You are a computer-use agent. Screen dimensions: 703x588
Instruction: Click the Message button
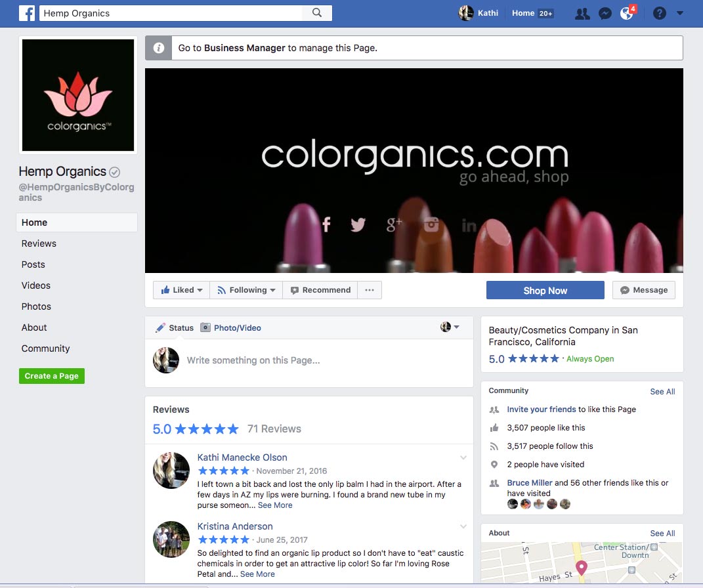click(644, 290)
